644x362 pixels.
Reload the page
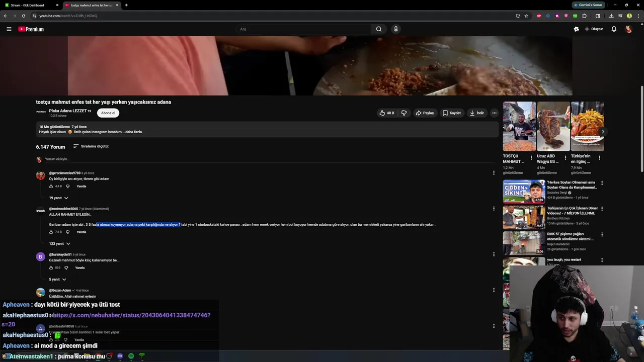23,16
